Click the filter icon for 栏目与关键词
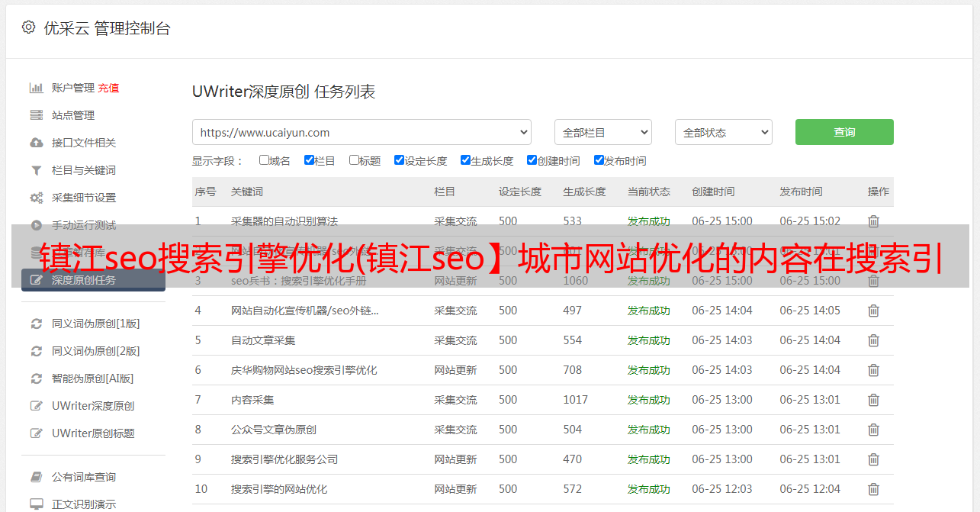This screenshot has width=980, height=512. click(x=36, y=170)
